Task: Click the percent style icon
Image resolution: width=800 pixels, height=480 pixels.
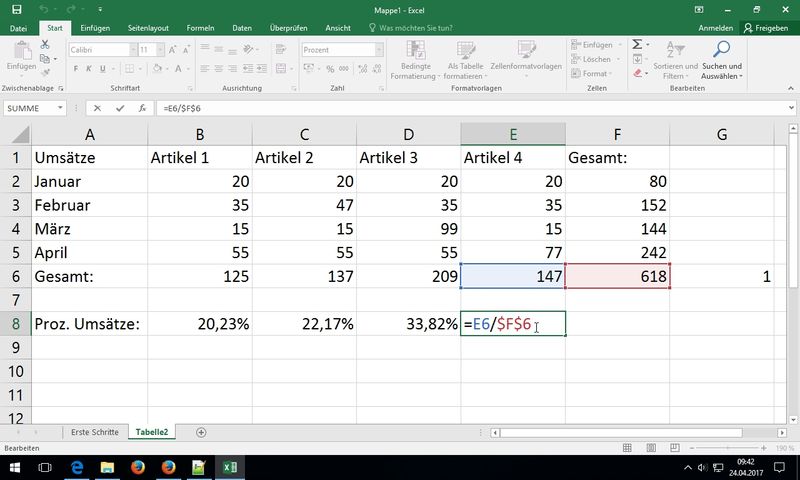Action: coord(330,68)
